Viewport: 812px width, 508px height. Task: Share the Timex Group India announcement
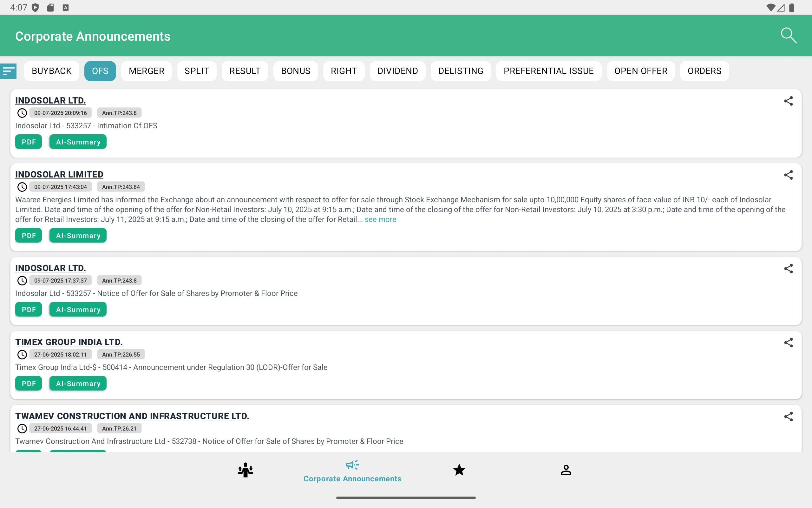click(788, 342)
